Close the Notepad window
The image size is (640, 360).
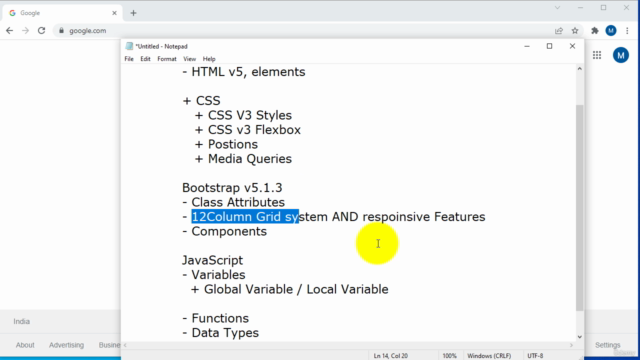pos(572,46)
